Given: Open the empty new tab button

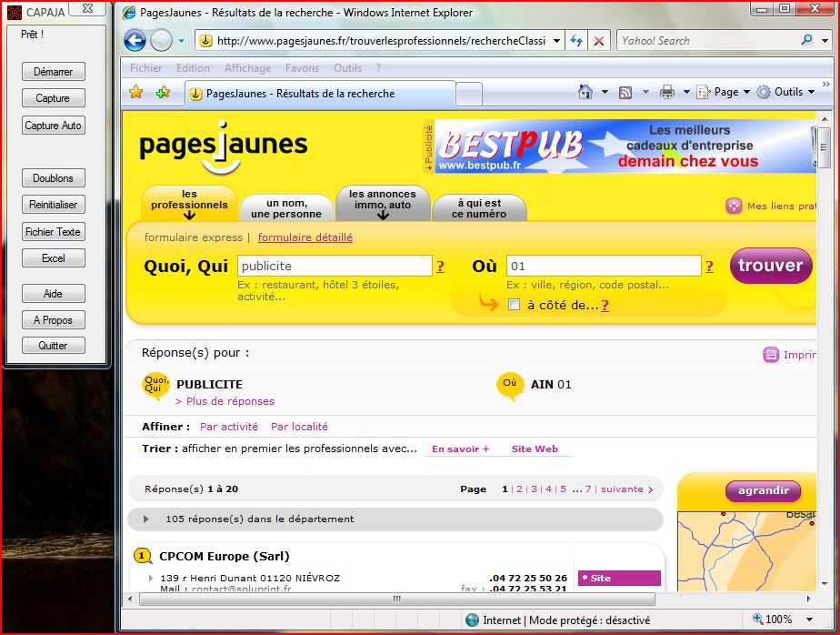Looking at the screenshot, I should [469, 95].
